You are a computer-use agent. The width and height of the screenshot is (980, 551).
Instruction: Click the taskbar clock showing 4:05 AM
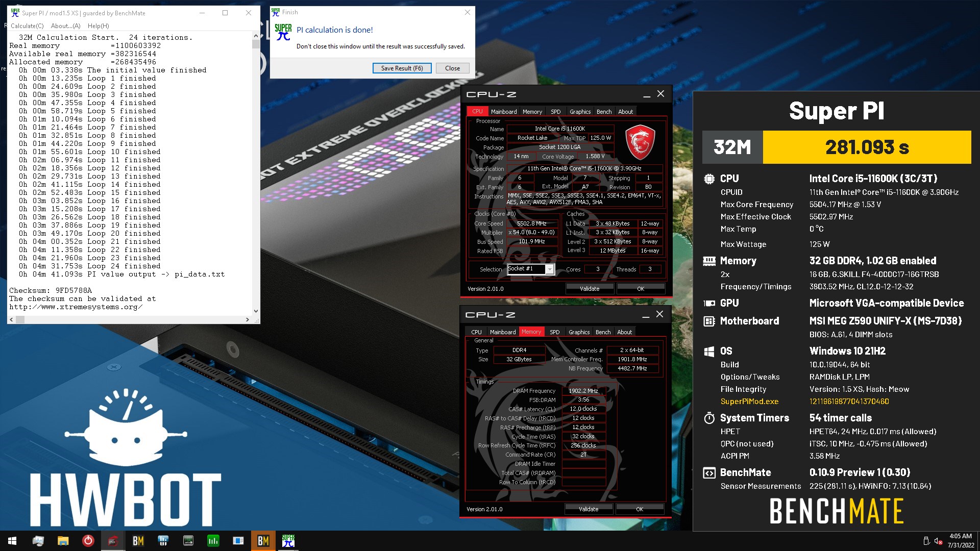[x=961, y=541]
